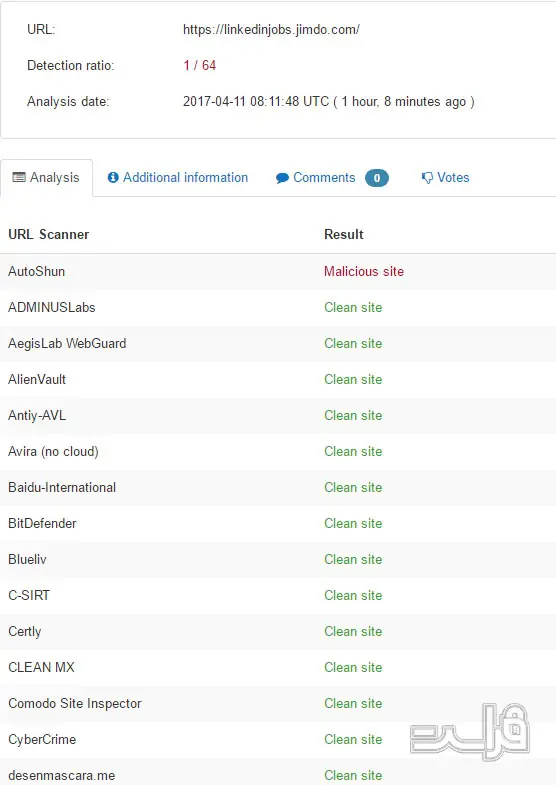Select the desenmascara.me scanner name

(x=62, y=776)
